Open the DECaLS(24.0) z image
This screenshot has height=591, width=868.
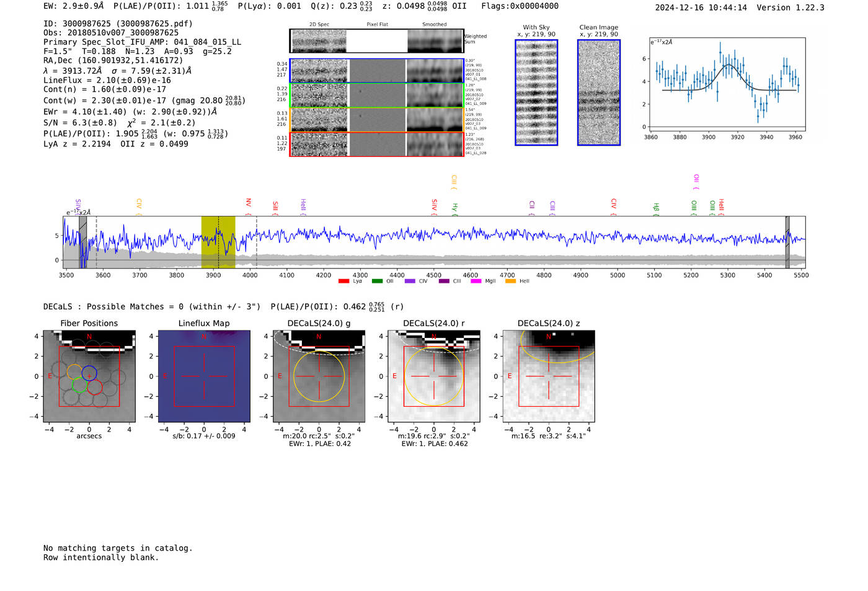549,376
